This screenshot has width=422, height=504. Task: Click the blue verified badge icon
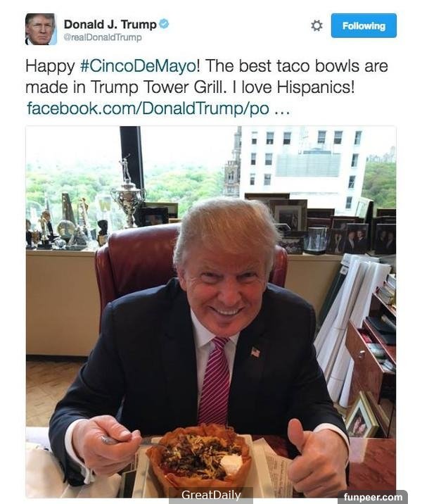(x=164, y=24)
